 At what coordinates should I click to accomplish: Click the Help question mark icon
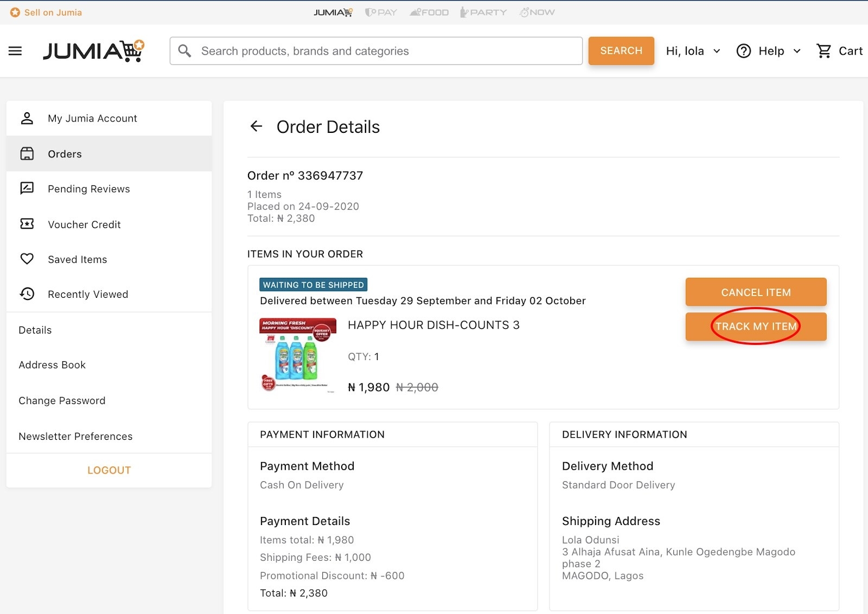pos(743,51)
